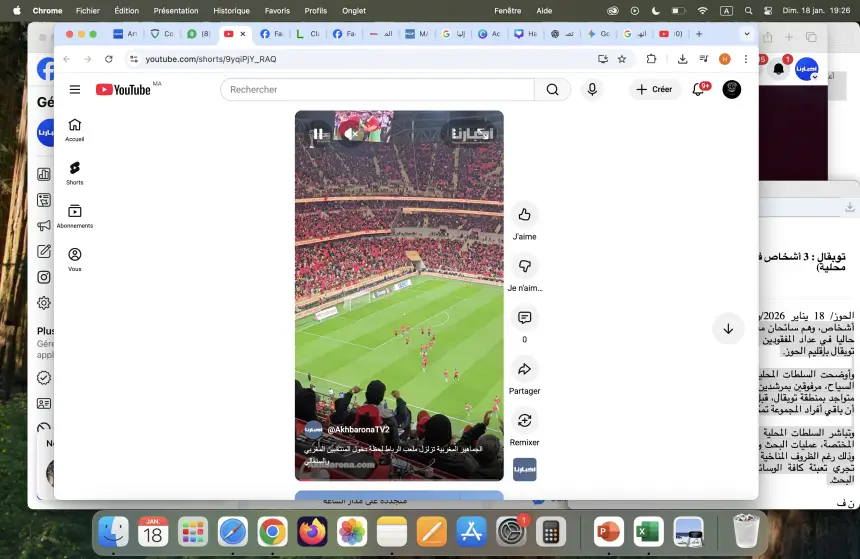Dislike the Short with thumbs-down icon
Viewport: 860px width, 559px height.
[524, 266]
